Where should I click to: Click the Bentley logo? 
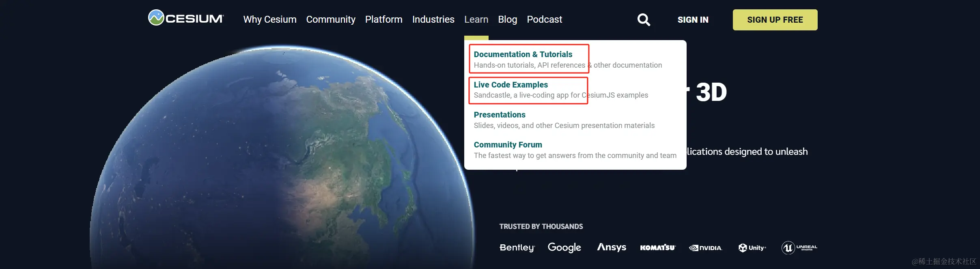tap(517, 248)
